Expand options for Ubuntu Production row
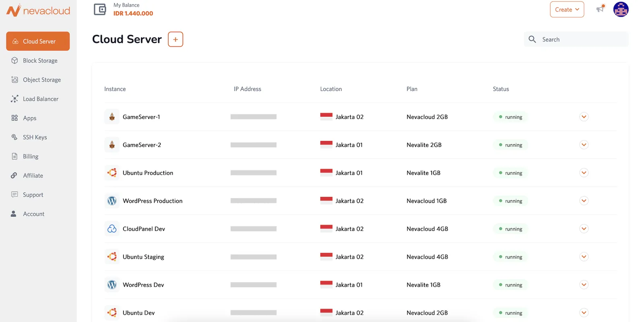Screen dimensions: 644x322 click(x=584, y=173)
